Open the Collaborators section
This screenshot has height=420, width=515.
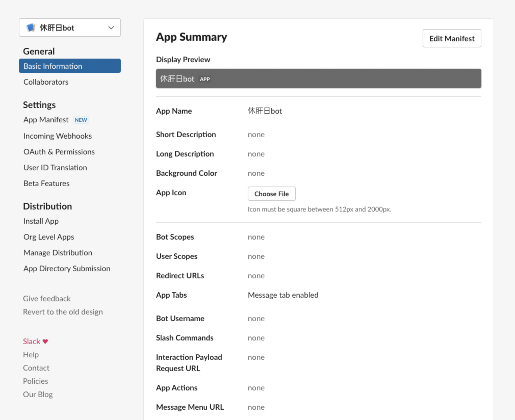[x=46, y=82]
